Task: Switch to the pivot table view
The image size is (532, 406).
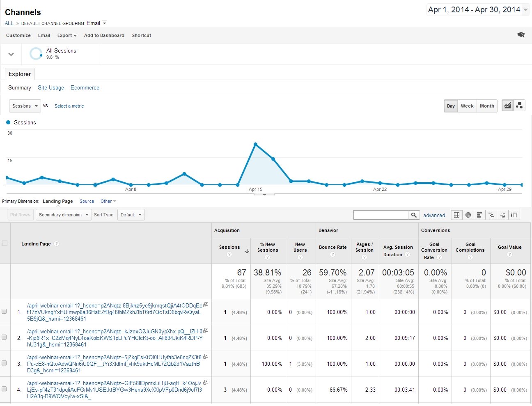Action: tap(514, 215)
